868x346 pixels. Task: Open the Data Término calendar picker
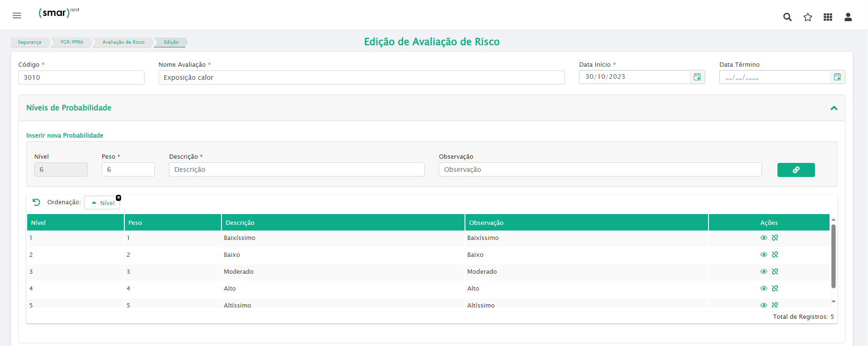coord(837,77)
